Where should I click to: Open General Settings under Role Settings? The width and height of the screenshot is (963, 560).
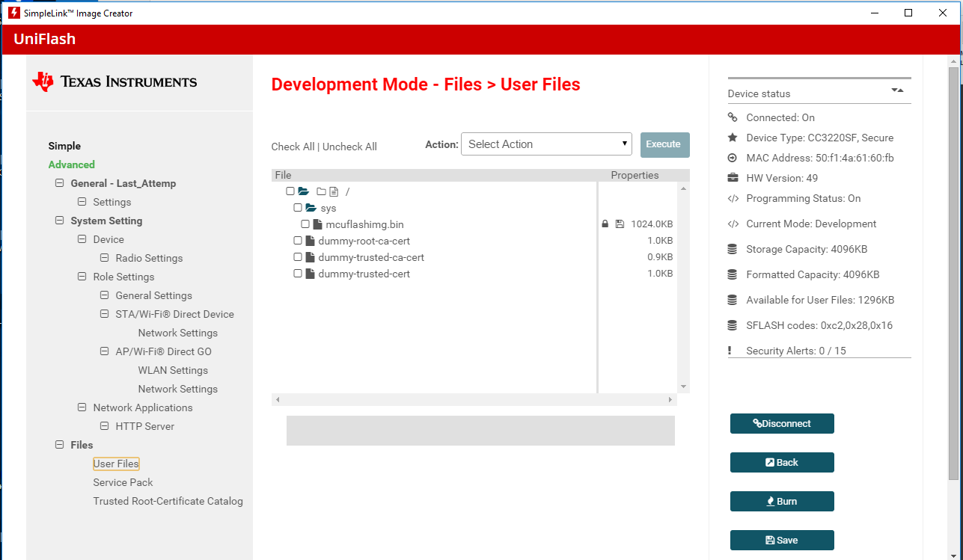tap(153, 295)
